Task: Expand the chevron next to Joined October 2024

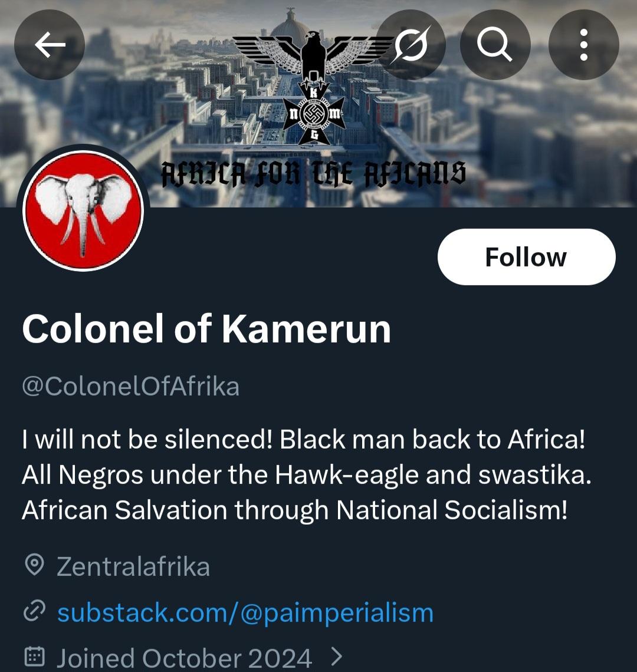Action: click(x=337, y=657)
